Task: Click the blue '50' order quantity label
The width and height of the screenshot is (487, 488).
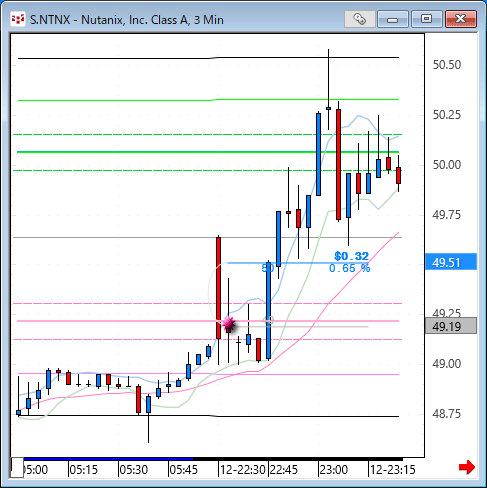Action: [x=268, y=268]
